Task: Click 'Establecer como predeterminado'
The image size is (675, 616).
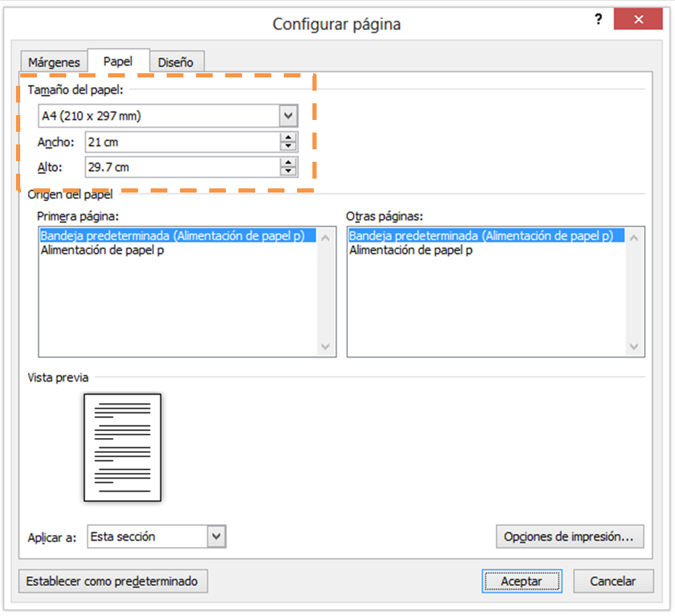Action: 114,581
